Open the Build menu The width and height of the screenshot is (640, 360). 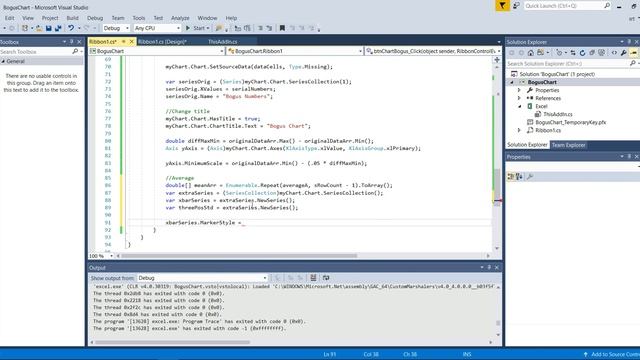pyautogui.click(x=72, y=18)
